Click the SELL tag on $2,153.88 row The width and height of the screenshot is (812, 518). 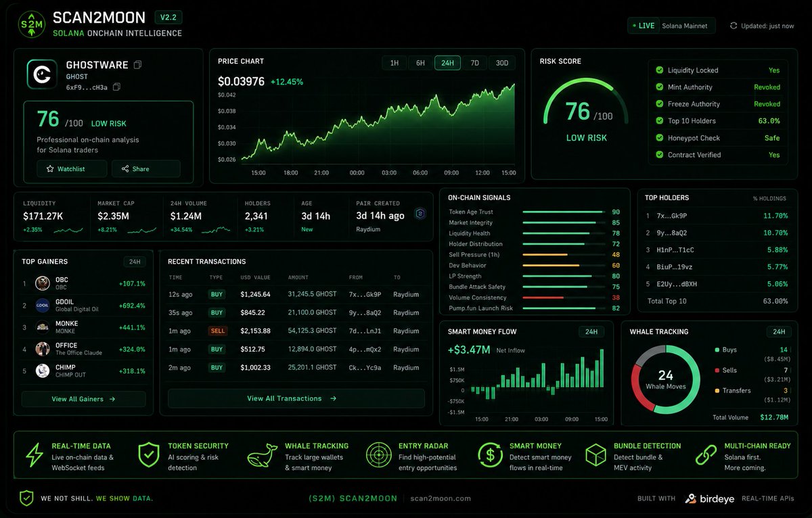click(218, 331)
